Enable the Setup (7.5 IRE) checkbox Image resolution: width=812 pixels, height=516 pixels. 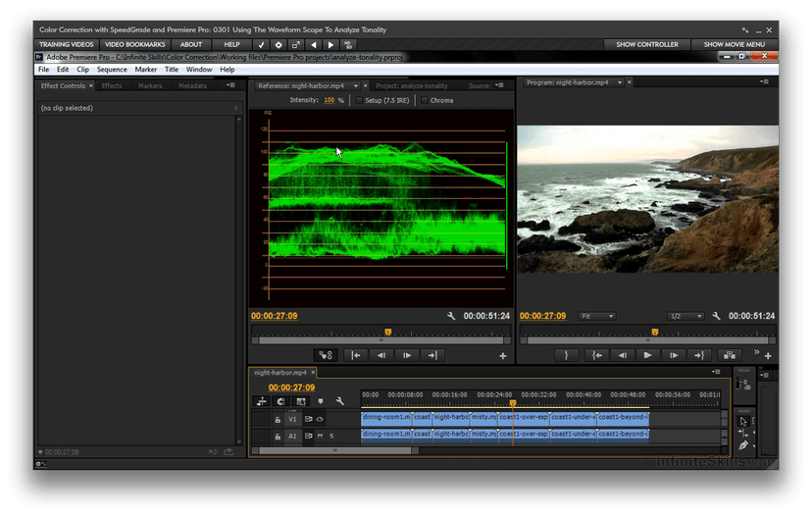359,100
